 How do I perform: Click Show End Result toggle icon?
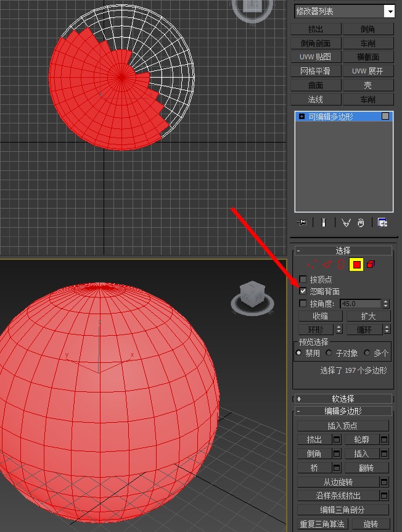(324, 223)
